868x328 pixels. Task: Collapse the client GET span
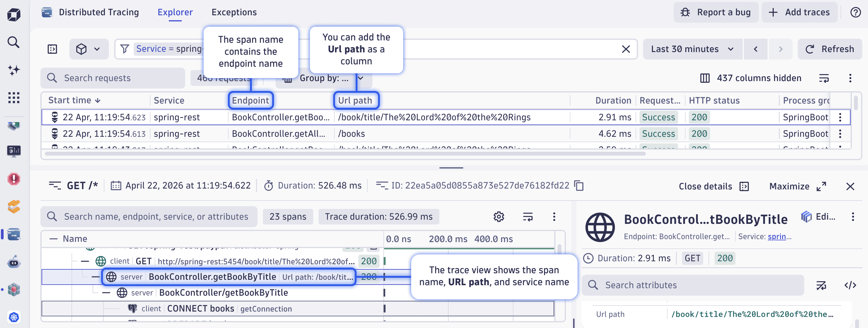pos(85,261)
